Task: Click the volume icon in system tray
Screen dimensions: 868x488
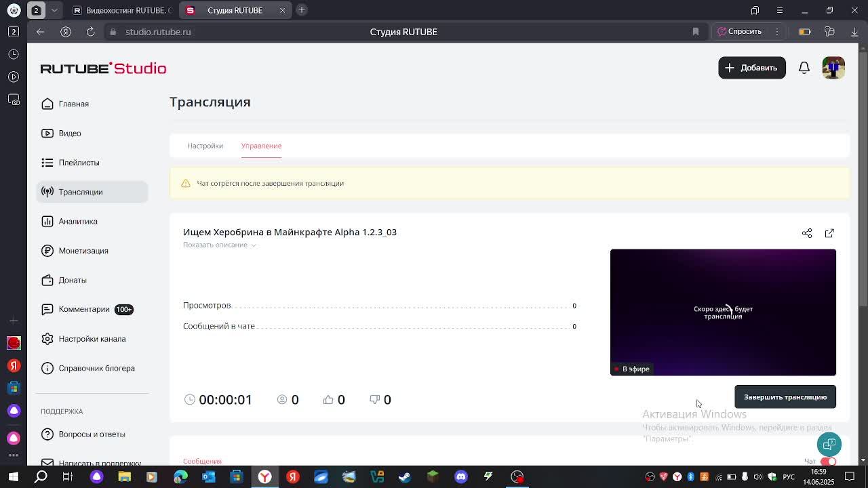Action: pyautogui.click(x=758, y=476)
